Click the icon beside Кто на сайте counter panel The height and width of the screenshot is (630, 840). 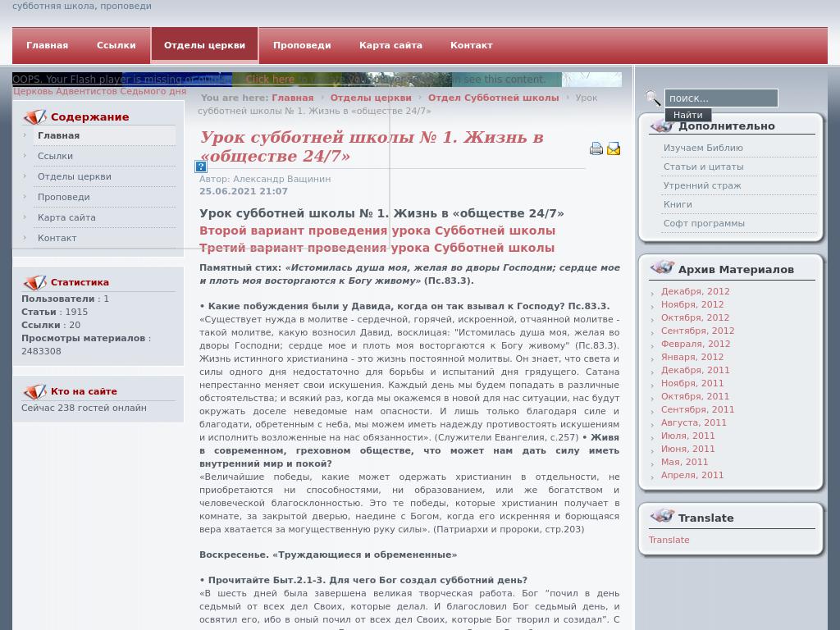click(x=36, y=391)
